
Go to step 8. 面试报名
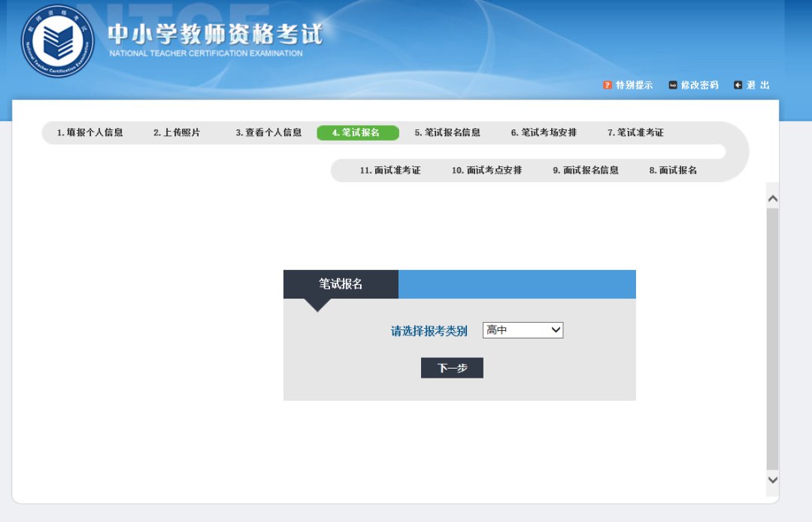coord(673,171)
